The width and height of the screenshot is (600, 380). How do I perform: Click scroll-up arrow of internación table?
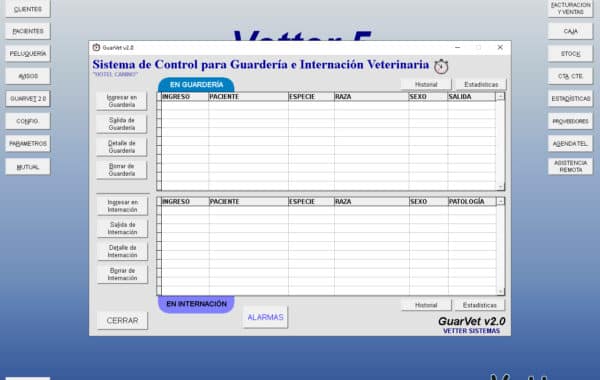(501, 201)
